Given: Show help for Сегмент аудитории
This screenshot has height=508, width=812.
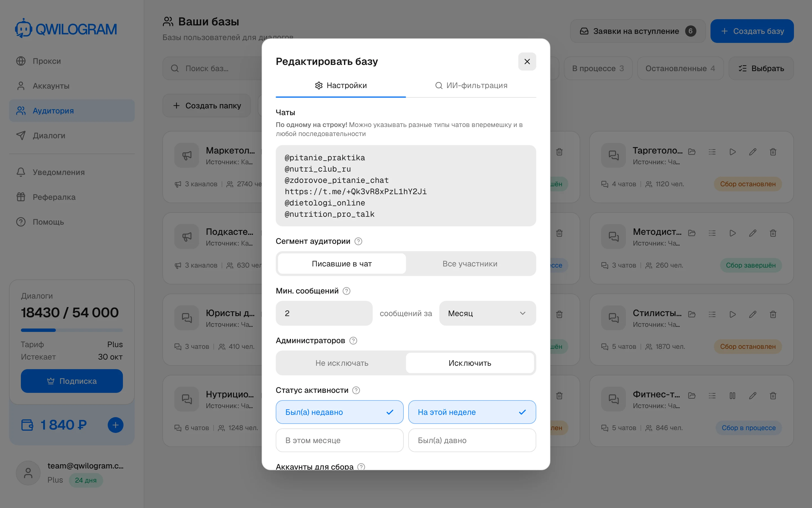Looking at the screenshot, I should (358, 241).
